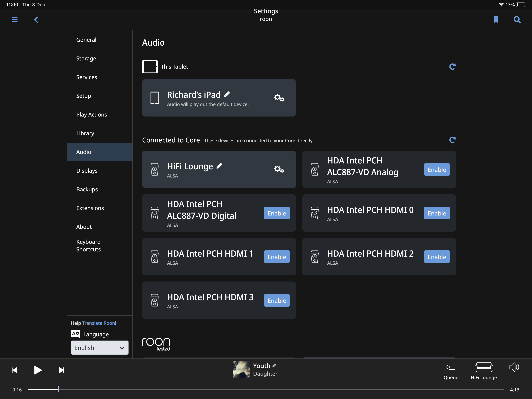
Task: Enable HDA Intel PCH HDMI 0
Action: (x=437, y=213)
